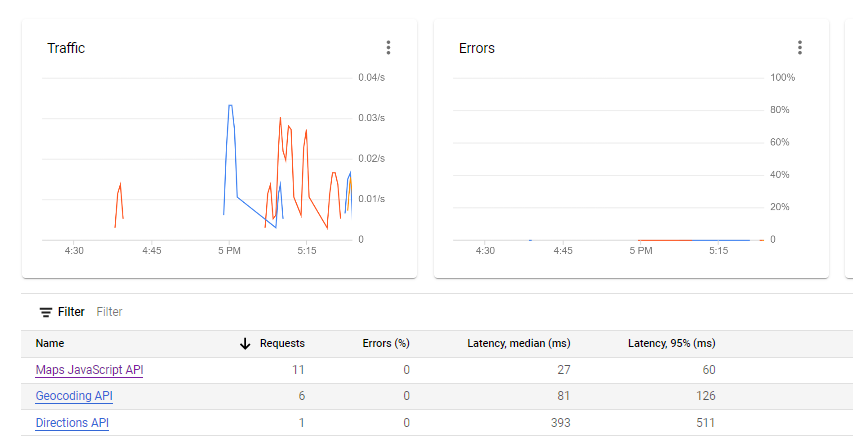The height and width of the screenshot is (438, 853).
Task: Sort by the Requests column header
Action: (282, 343)
